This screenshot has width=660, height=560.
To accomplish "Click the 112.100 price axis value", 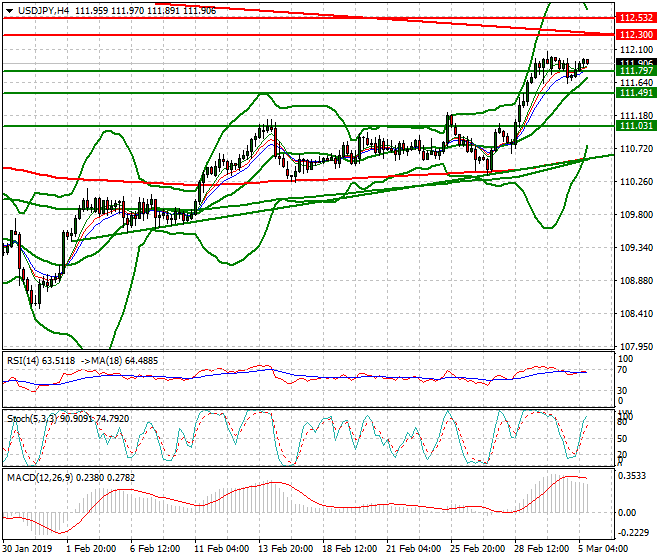I will (636, 50).
